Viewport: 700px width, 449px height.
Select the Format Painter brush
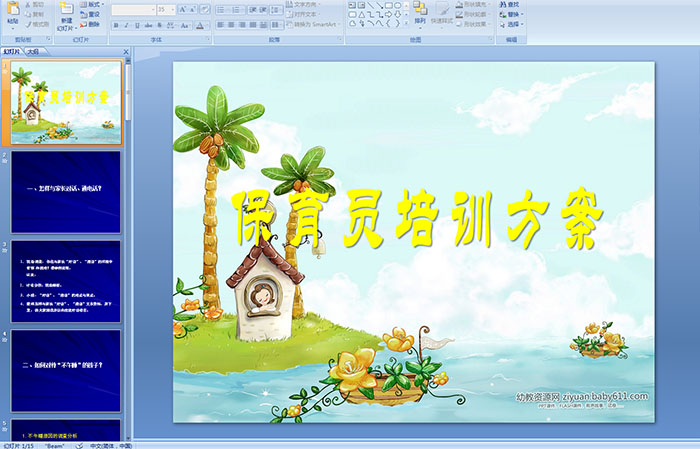coord(28,24)
